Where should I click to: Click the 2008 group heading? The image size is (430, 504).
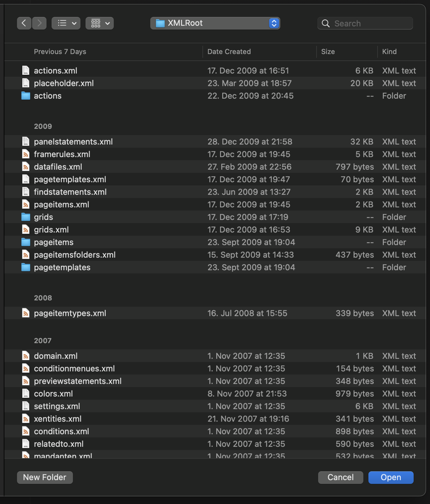click(43, 298)
